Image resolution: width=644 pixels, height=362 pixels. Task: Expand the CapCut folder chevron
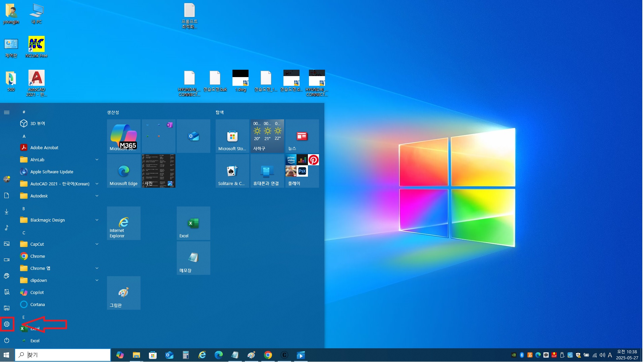coord(97,244)
